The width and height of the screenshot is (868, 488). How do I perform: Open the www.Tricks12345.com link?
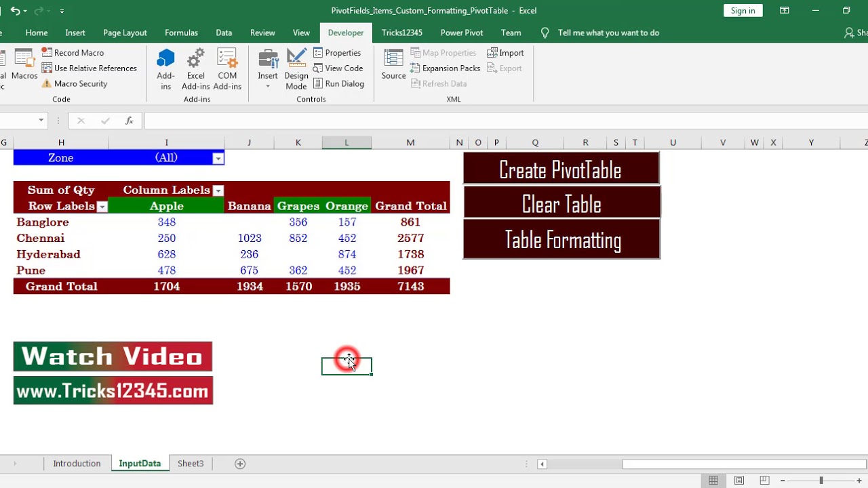pos(113,391)
